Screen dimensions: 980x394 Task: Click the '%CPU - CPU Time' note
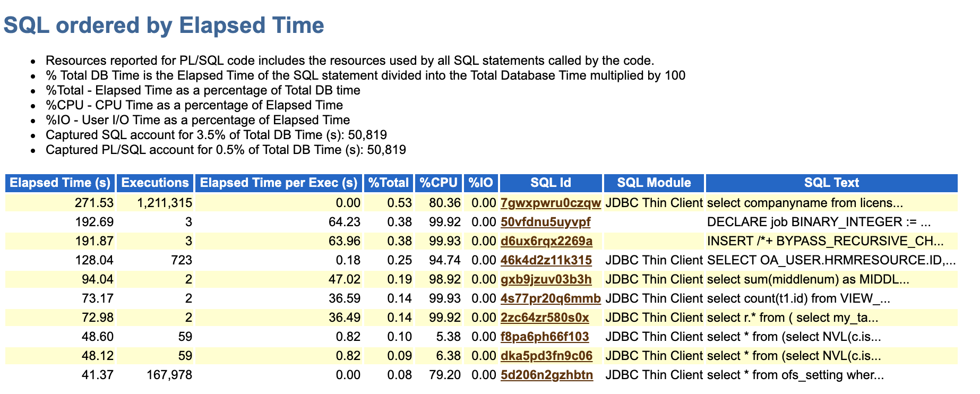194,105
